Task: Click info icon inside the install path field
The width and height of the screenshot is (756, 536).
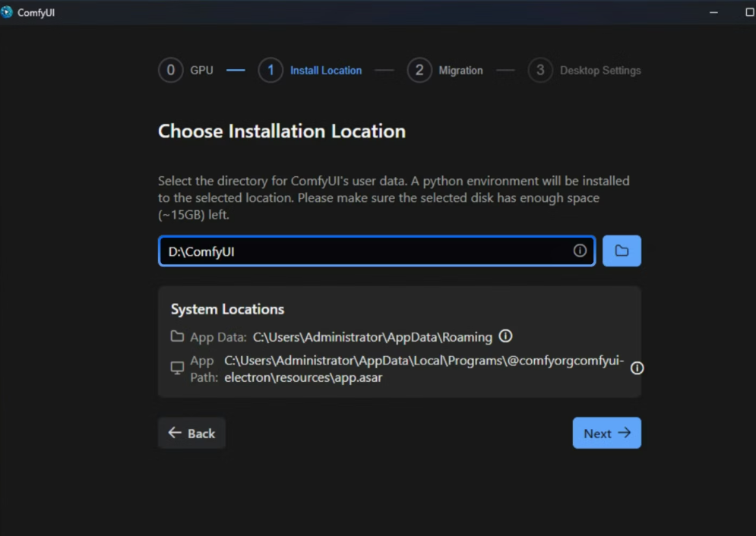Action: [x=580, y=251]
